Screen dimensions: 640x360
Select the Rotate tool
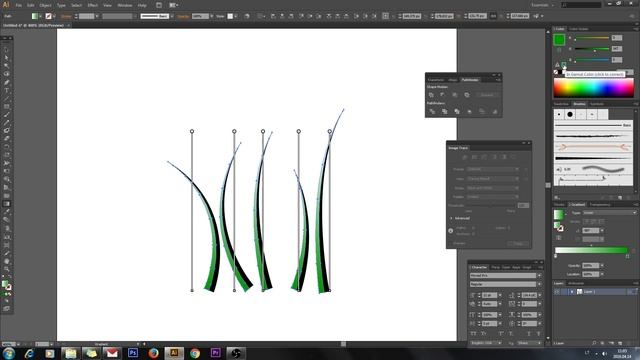(7, 147)
